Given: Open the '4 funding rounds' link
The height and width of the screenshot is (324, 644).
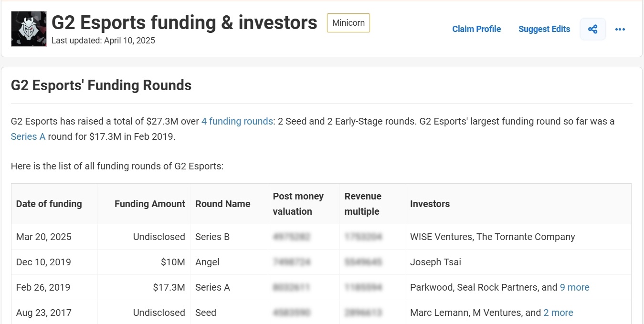Looking at the screenshot, I should 237,121.
